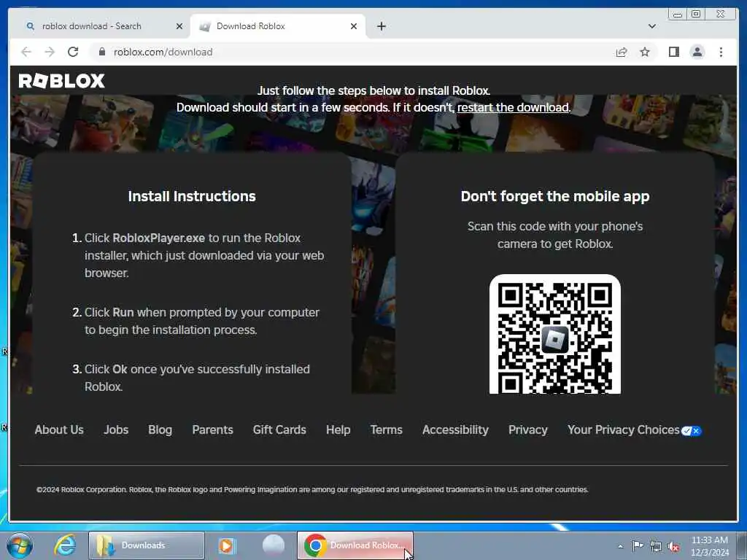Show hidden tray icons arrow
The image size is (747, 560).
click(620, 546)
